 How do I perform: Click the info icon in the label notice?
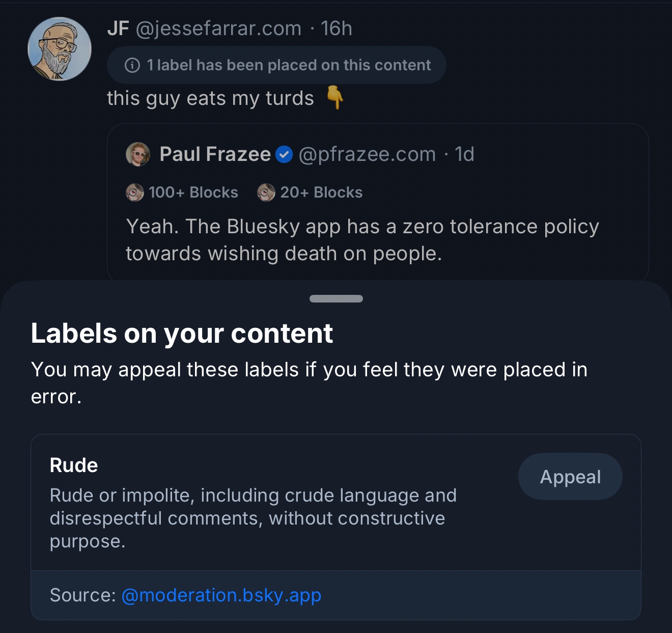[x=132, y=65]
